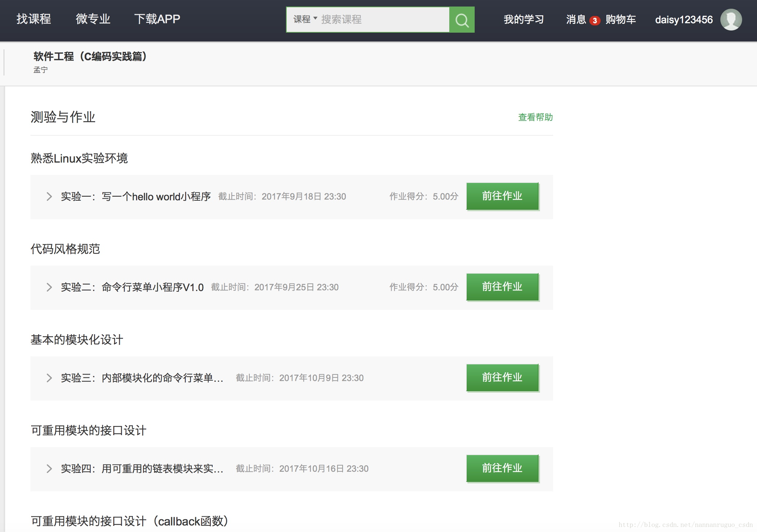
Task: Click the 实验二：命令行菜单小程序V1.0 title
Action: point(132,287)
